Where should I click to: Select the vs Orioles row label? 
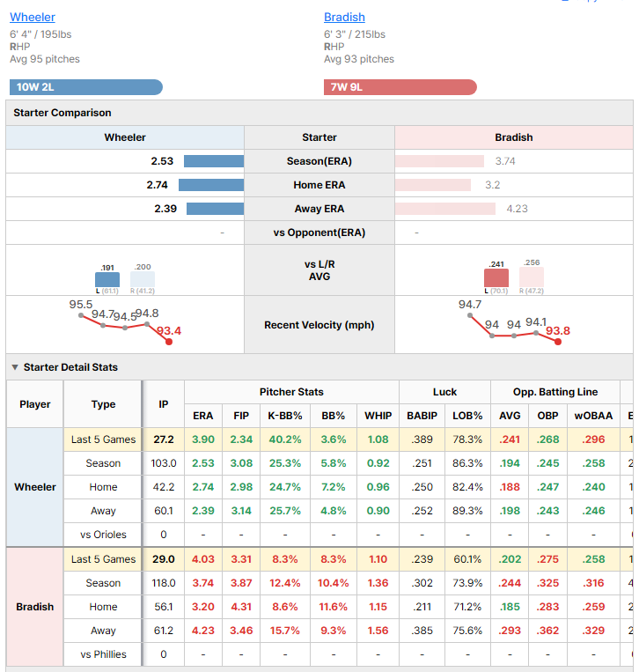coord(103,535)
